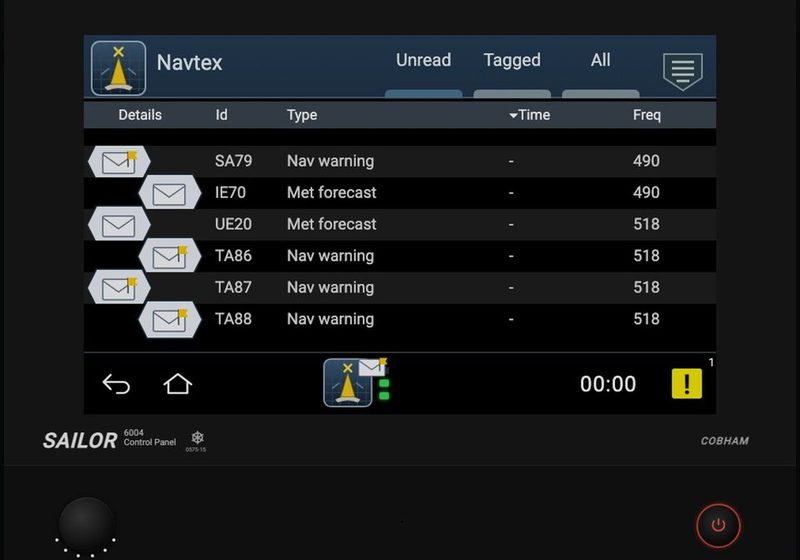Sort by the Id column header
This screenshot has width=800, height=560.
coord(221,115)
